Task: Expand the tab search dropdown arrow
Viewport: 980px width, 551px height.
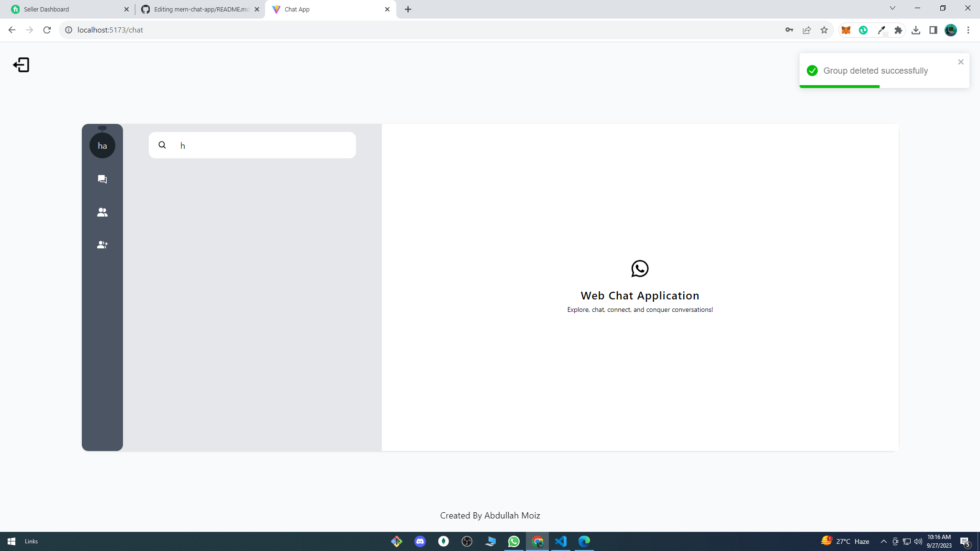Action: (x=892, y=8)
